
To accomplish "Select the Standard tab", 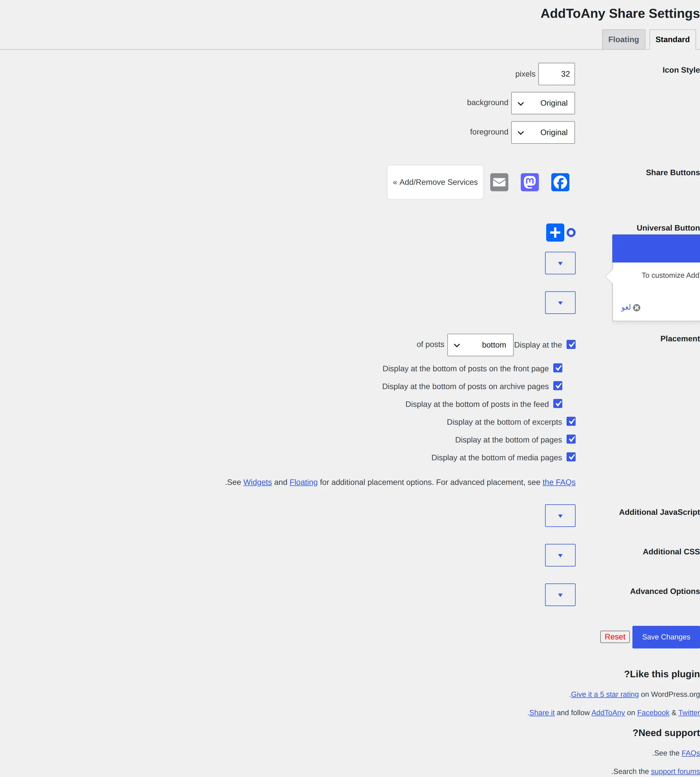I will pos(672,40).
